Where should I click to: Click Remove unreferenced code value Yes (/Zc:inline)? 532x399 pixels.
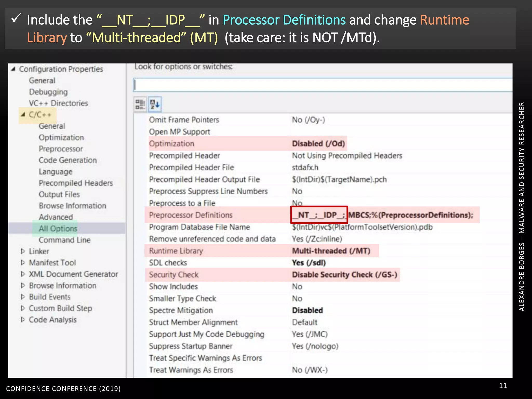pos(317,239)
